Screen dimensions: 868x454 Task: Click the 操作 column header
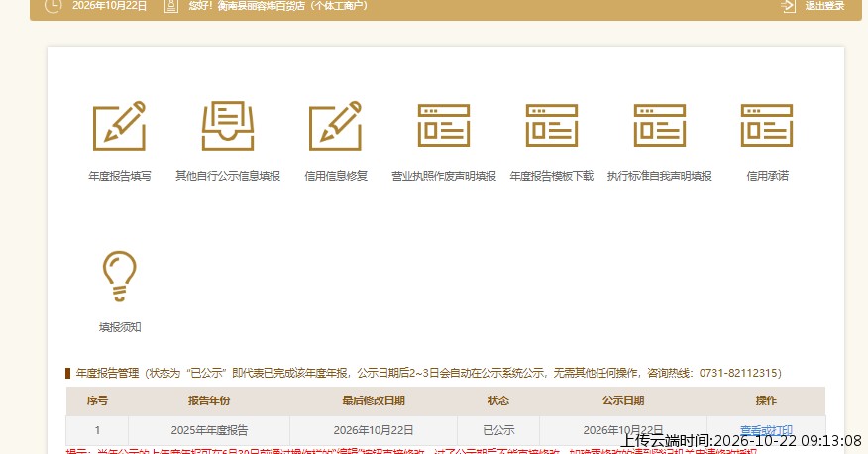click(x=766, y=400)
